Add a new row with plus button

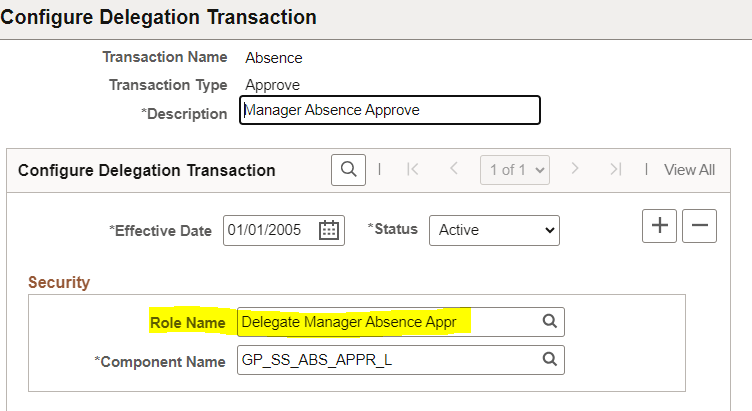click(x=659, y=226)
